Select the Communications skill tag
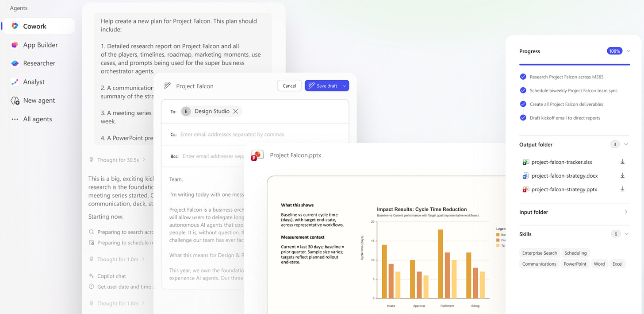The image size is (644, 314). (539, 264)
